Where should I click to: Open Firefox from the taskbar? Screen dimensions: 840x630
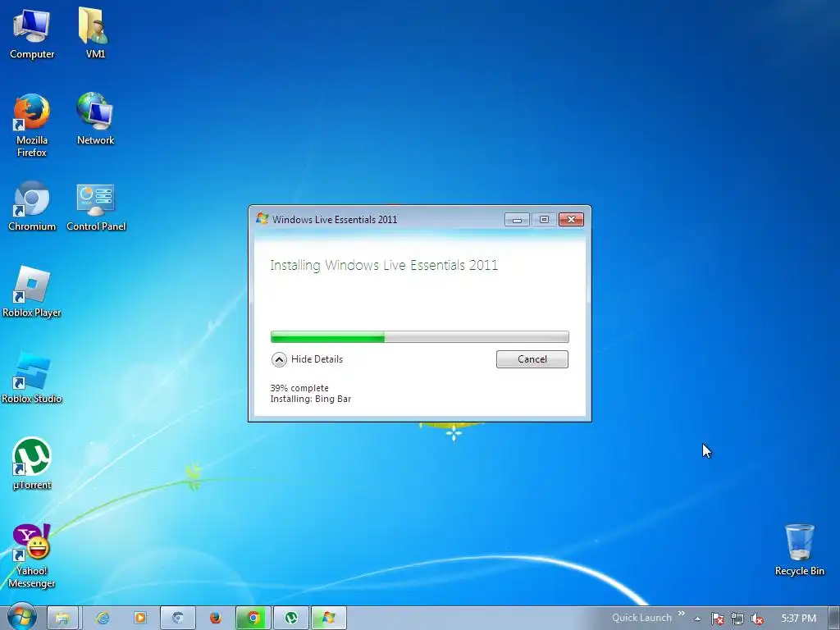pyautogui.click(x=216, y=618)
